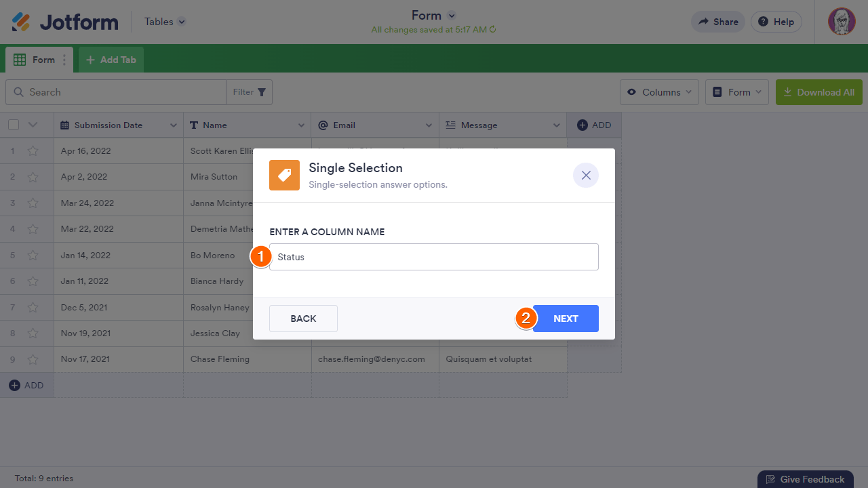The image size is (868, 488).
Task: Click the Filter funnel icon
Action: [261, 92]
